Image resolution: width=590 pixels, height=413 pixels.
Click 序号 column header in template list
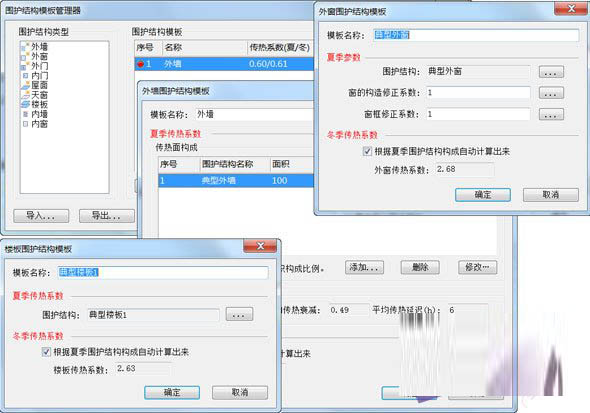click(148, 48)
